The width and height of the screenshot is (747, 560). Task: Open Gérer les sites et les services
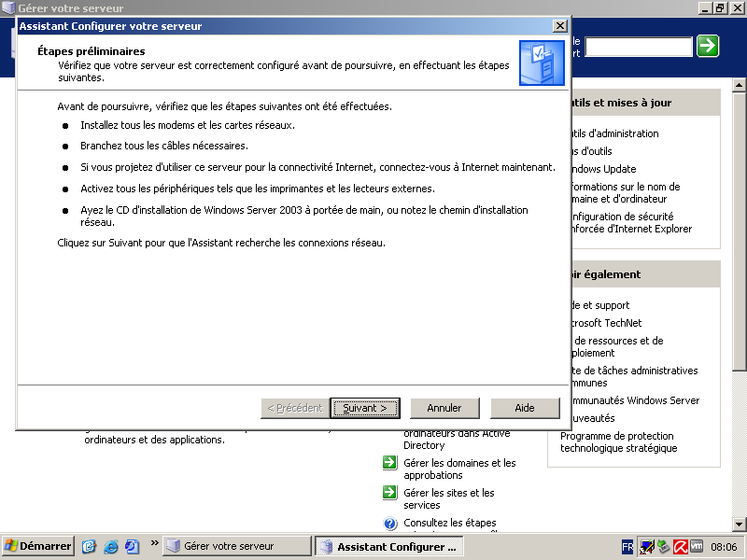click(449, 498)
